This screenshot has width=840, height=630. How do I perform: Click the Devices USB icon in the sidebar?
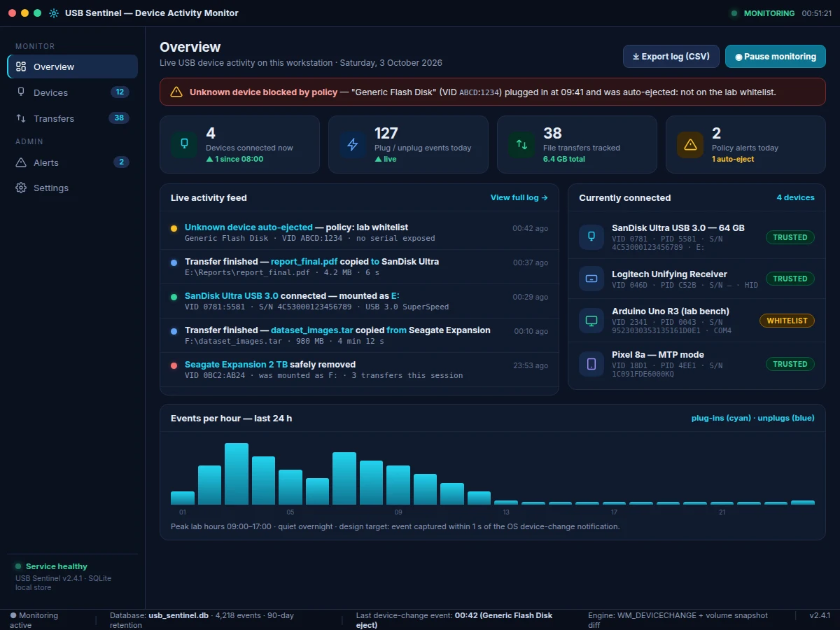coord(21,92)
